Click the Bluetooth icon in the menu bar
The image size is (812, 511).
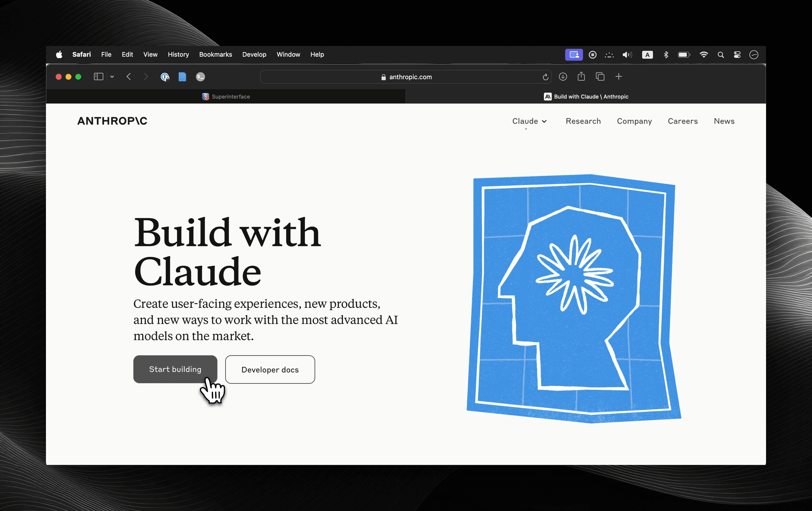click(666, 55)
